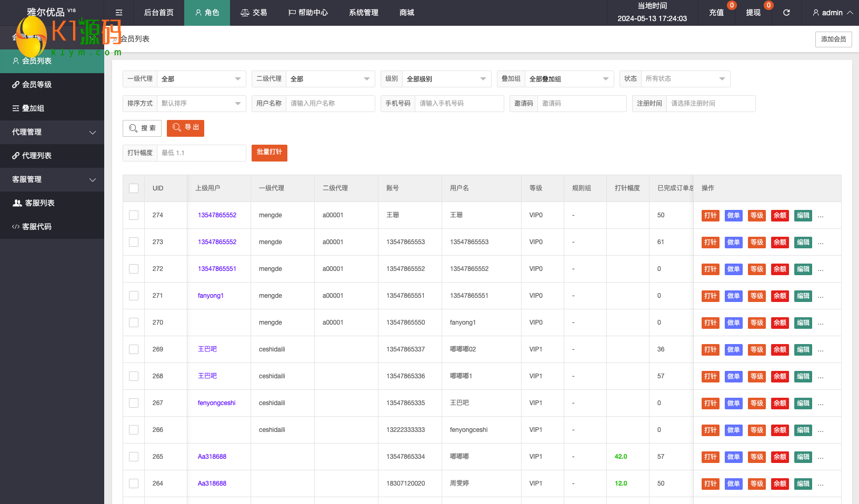
Task: Check the box for UID 274 row
Action: point(134,215)
